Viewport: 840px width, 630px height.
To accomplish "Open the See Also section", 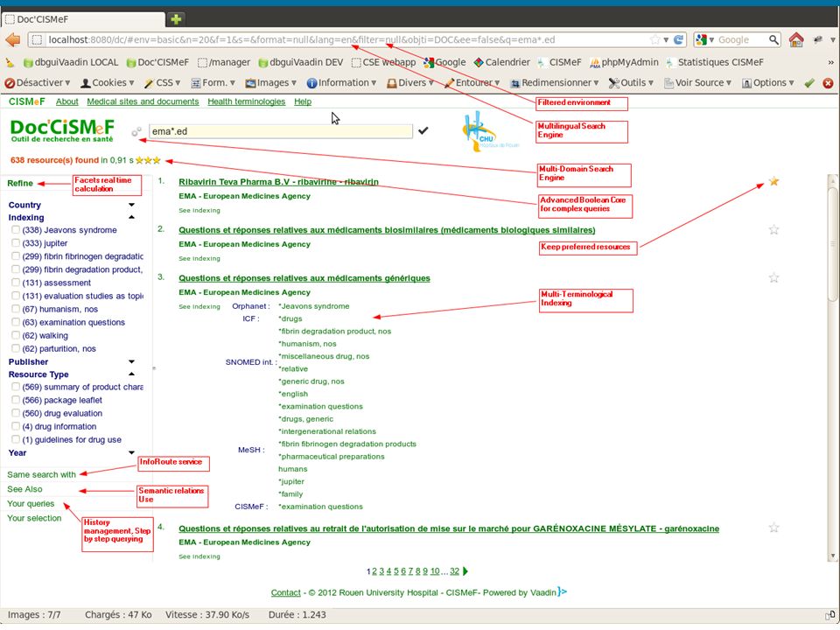I will point(24,488).
